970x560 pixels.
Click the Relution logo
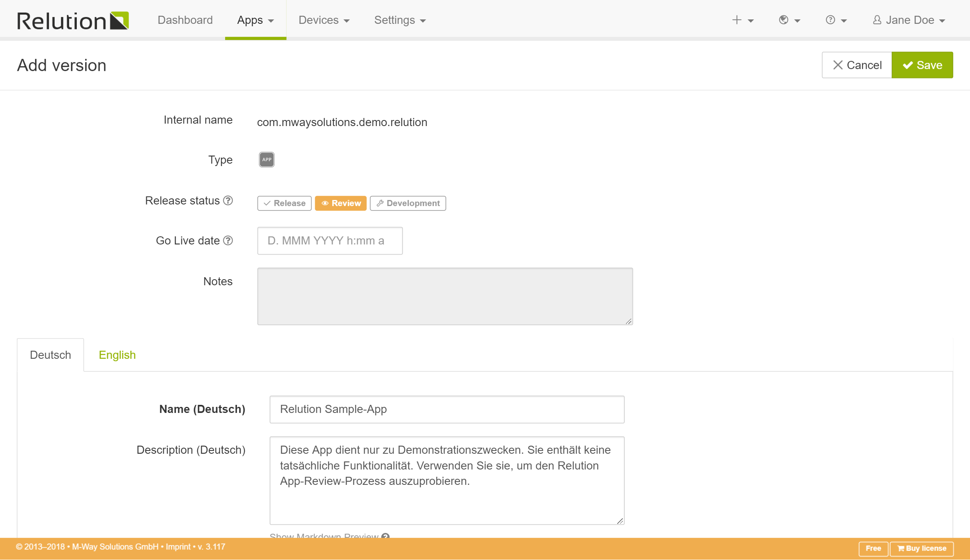point(73,20)
